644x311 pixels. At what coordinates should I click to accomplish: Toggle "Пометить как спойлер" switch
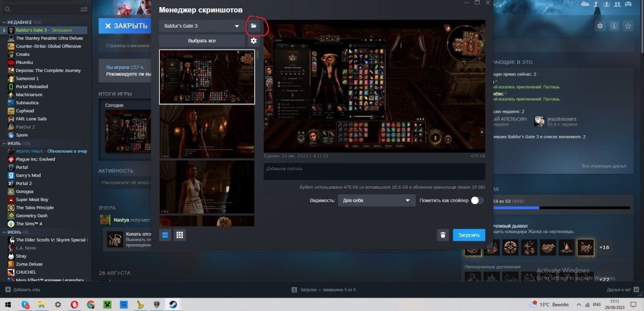coord(477,200)
